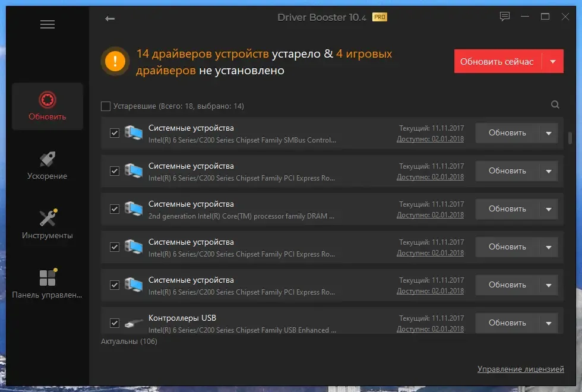The image size is (582, 392).
Task: Open the feedback chat icon
Action: pos(505,17)
